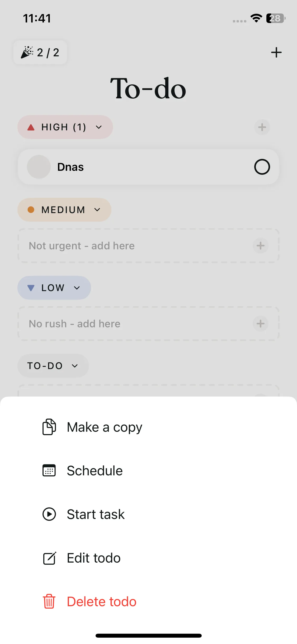Tap the party popper icon in the 2 / 2 badge
Viewport: 297px width, 644px height.
click(x=27, y=52)
